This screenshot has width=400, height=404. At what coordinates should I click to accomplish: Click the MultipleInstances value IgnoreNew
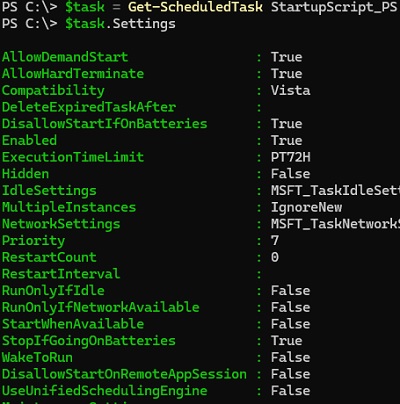pyautogui.click(x=306, y=207)
